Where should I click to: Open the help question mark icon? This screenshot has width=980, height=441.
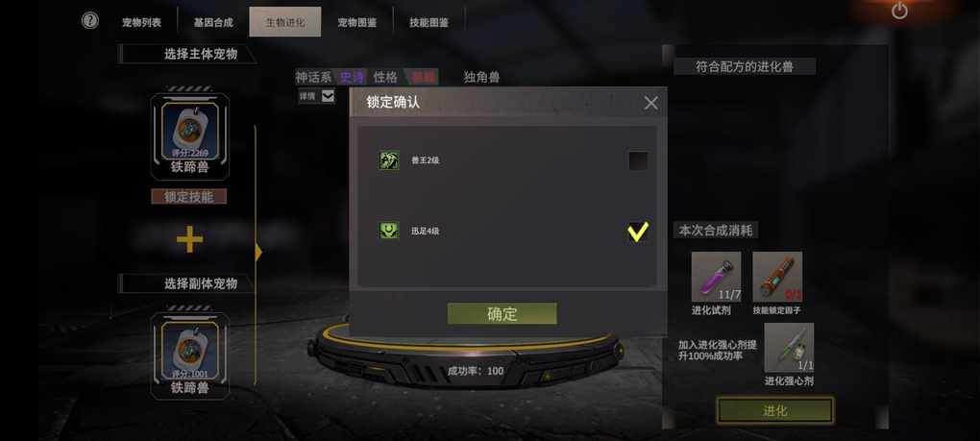pos(90,20)
